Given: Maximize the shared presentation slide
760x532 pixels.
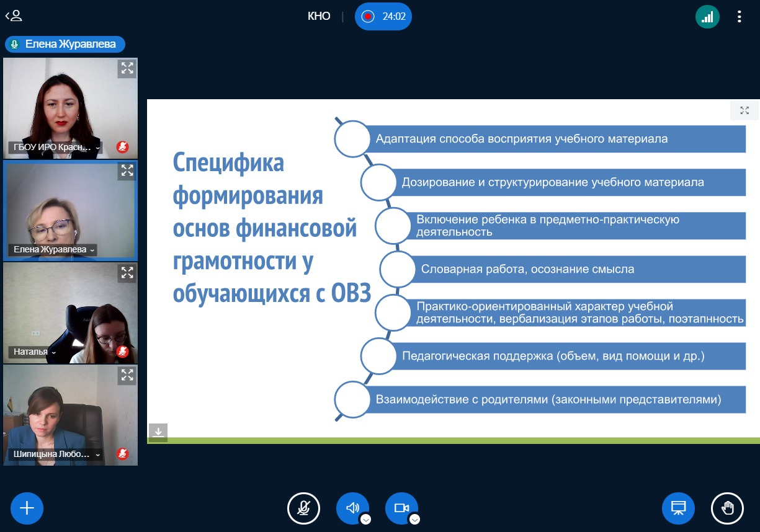Looking at the screenshot, I should [x=744, y=110].
